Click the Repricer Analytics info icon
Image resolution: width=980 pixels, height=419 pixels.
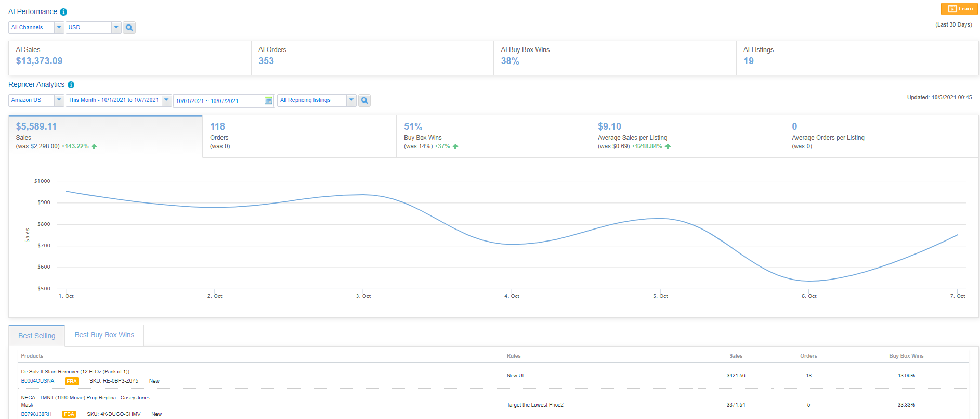pyautogui.click(x=71, y=85)
